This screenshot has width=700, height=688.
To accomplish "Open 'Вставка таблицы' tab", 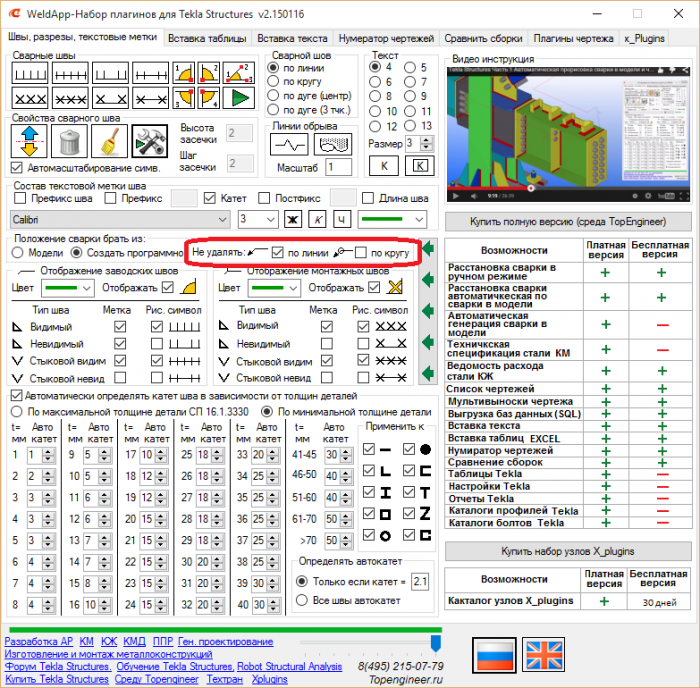I will (207, 38).
